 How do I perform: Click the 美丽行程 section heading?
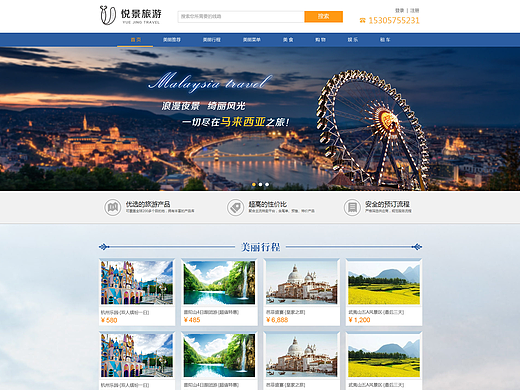[260, 247]
